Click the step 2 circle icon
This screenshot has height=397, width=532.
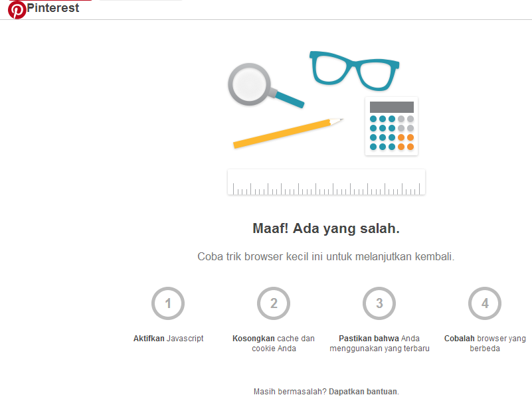(274, 303)
